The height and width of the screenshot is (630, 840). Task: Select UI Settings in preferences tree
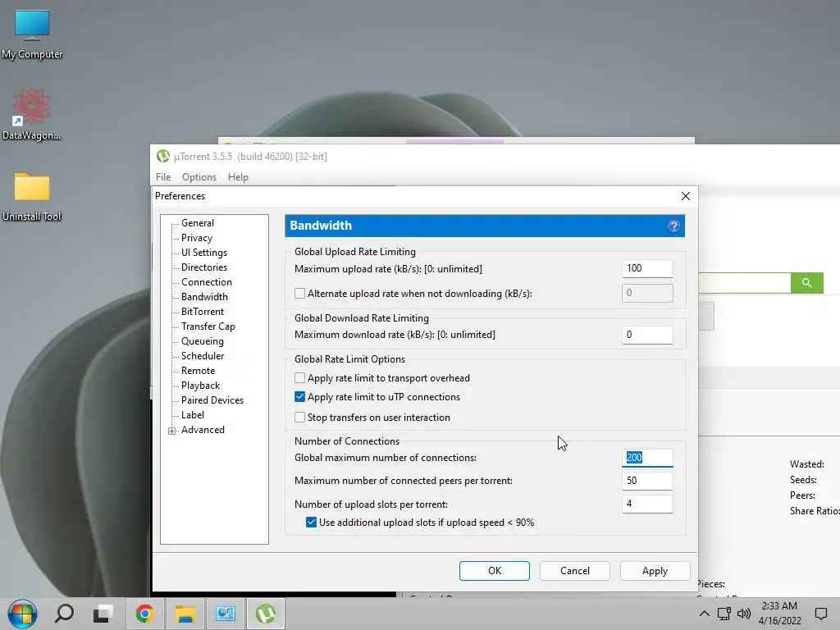204,253
